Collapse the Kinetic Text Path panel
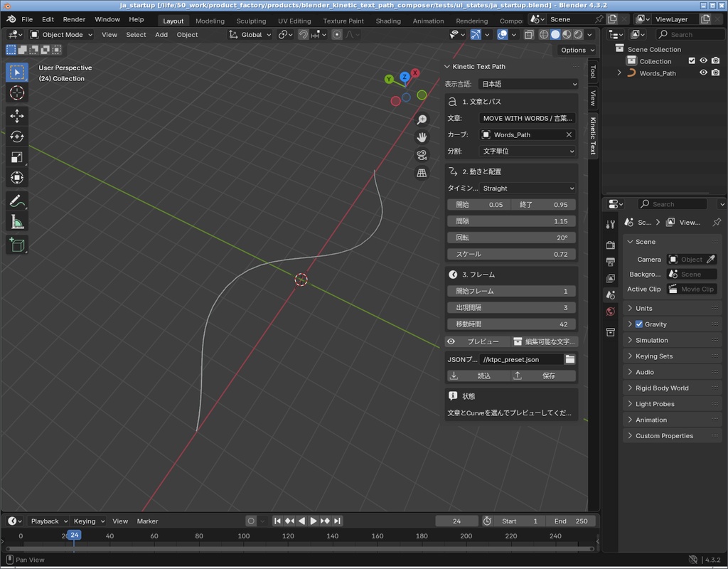This screenshot has width=728, height=569. click(447, 67)
